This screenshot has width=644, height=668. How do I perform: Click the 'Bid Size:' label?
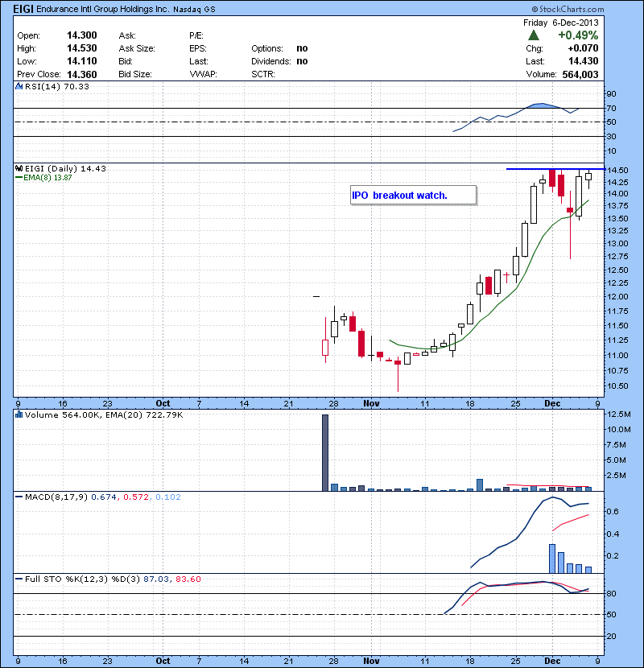[x=134, y=74]
